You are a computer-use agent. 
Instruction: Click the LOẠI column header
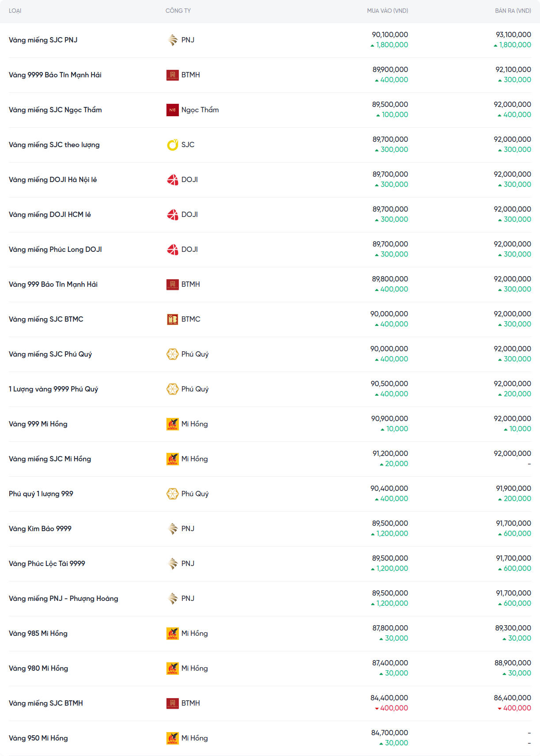pyautogui.click(x=15, y=11)
